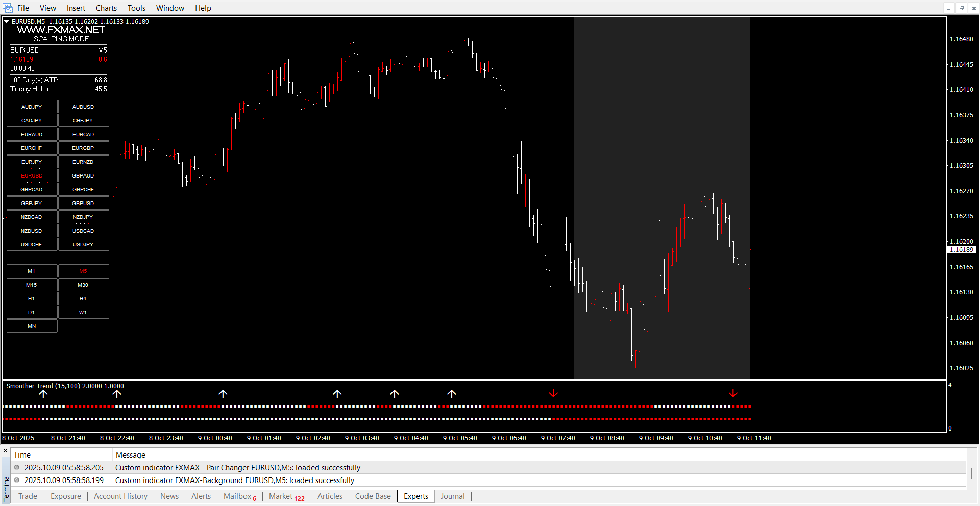
Task: Restore the inner chart window size
Action: click(x=961, y=8)
